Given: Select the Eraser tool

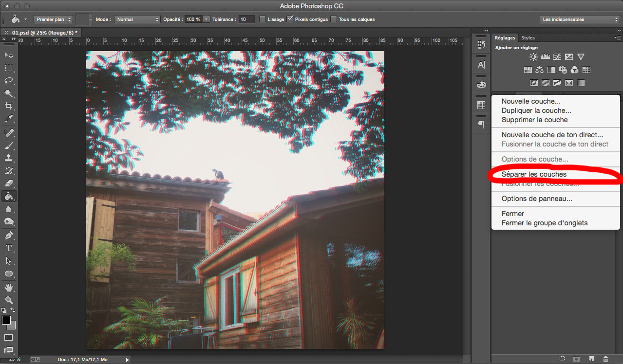Looking at the screenshot, I should 9,184.
